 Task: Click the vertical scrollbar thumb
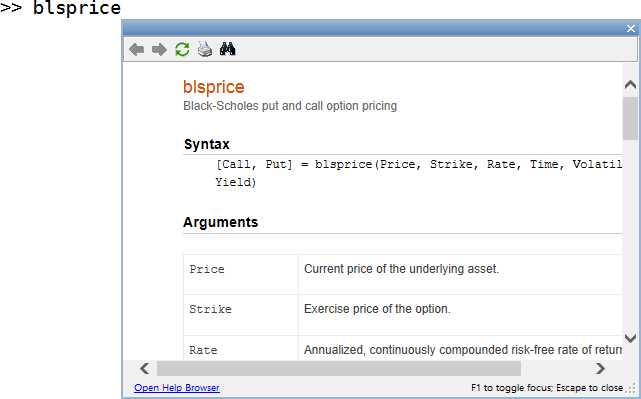point(630,119)
